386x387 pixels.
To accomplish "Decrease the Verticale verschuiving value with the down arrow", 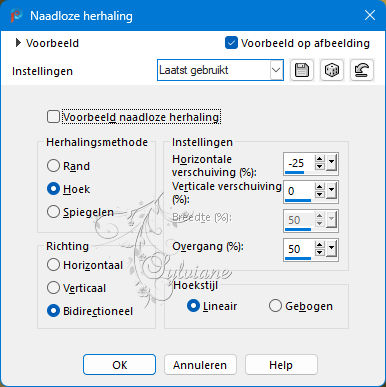I will pos(319,195).
